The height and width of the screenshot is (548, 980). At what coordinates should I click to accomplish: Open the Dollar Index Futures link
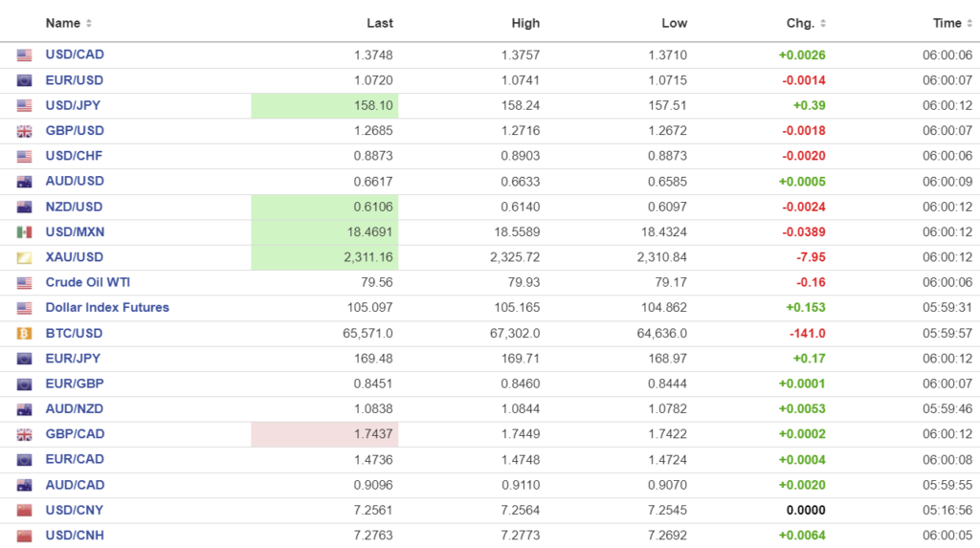[107, 308]
